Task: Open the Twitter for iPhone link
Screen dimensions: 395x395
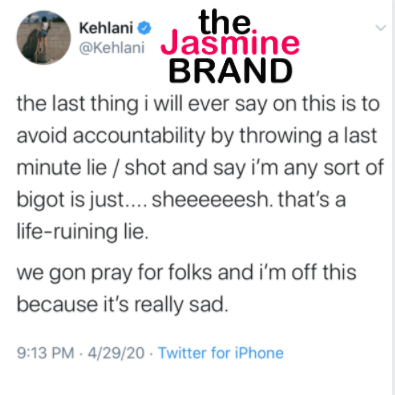Action: tap(221, 353)
